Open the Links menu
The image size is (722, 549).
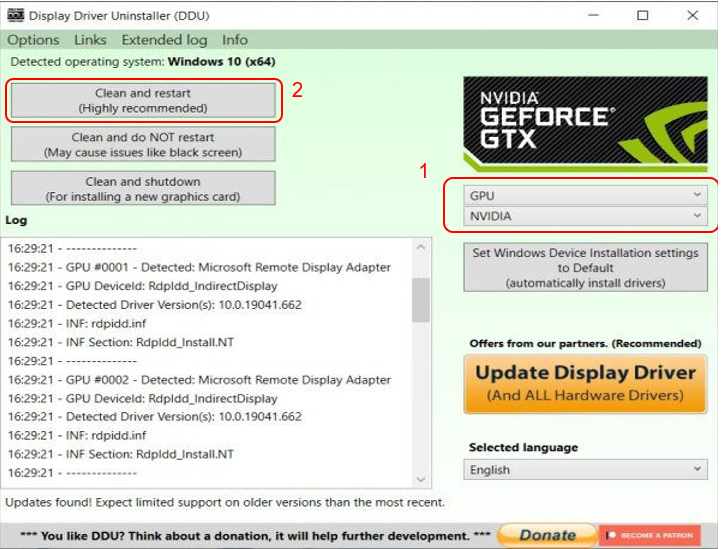click(x=90, y=40)
